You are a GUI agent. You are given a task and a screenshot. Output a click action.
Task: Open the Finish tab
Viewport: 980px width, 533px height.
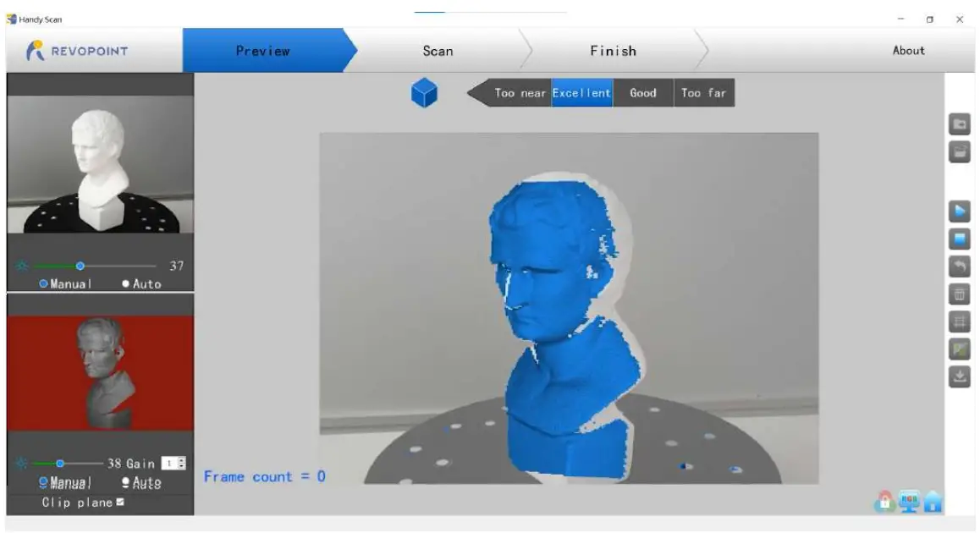pos(615,50)
